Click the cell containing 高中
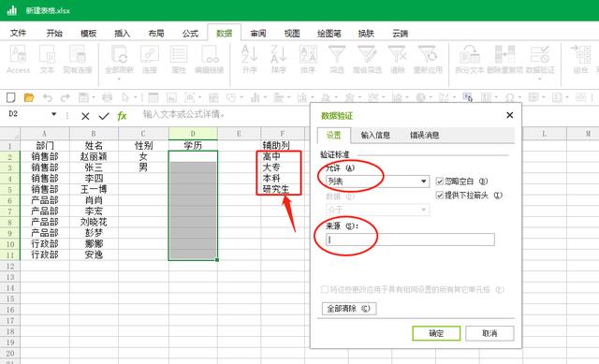 click(x=283, y=156)
